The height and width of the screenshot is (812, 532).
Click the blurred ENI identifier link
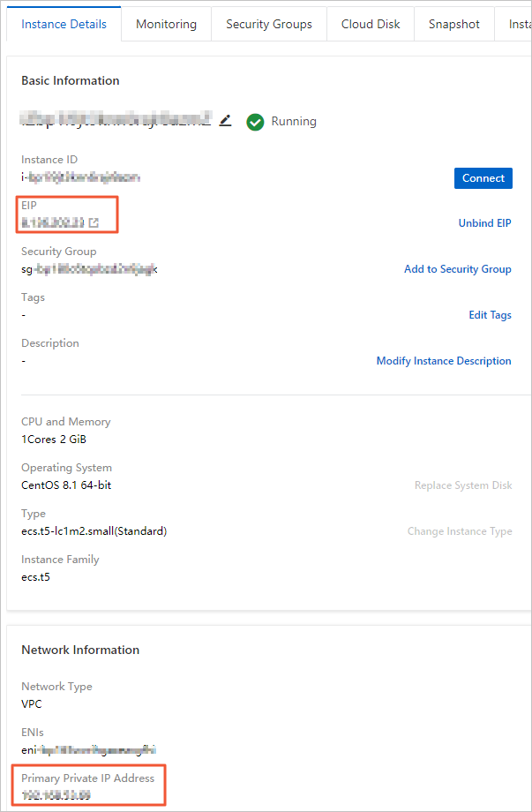click(89, 749)
